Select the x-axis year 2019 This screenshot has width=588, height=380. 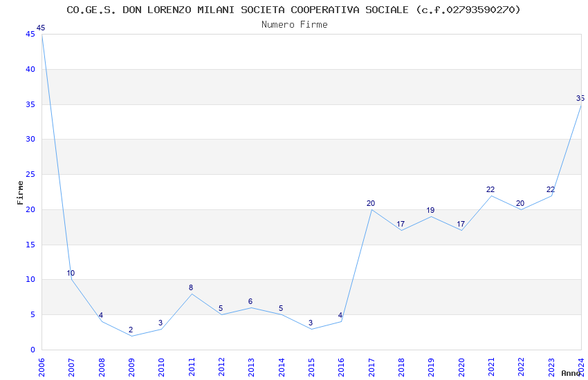pyautogui.click(x=431, y=368)
